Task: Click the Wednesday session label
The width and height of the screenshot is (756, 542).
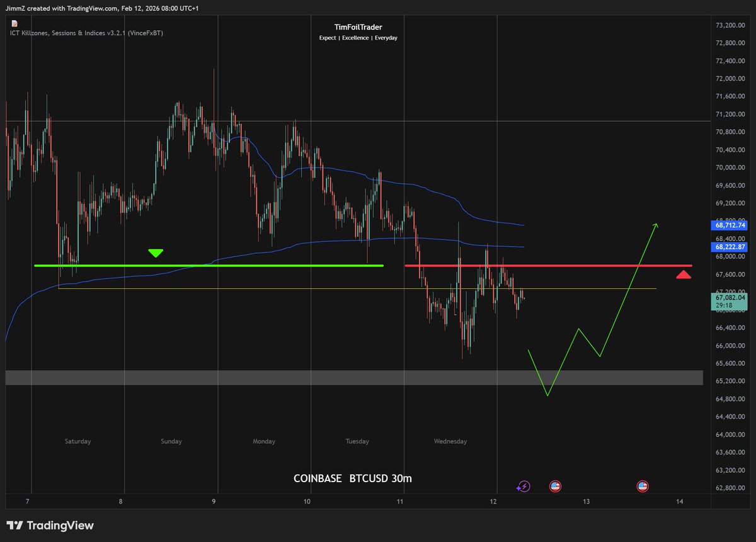Action: [450, 441]
